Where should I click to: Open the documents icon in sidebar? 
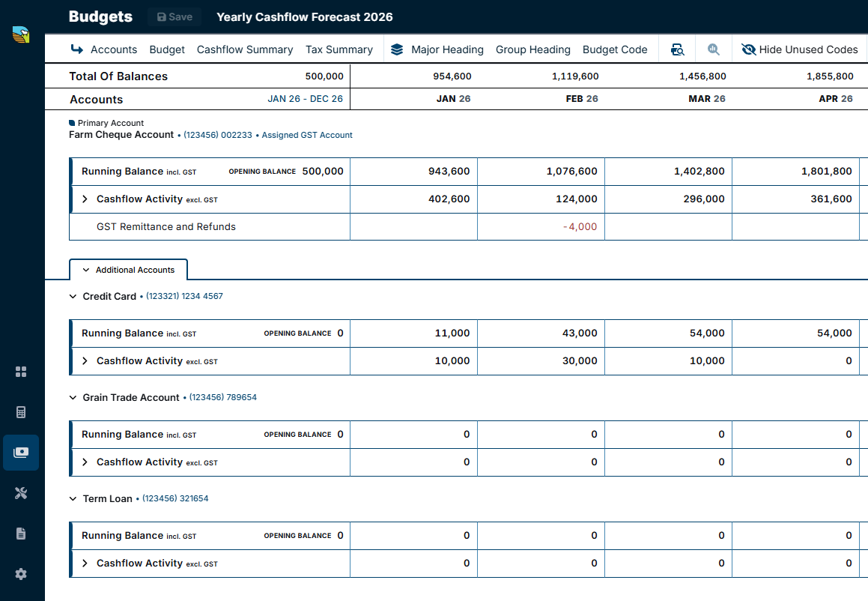point(21,534)
